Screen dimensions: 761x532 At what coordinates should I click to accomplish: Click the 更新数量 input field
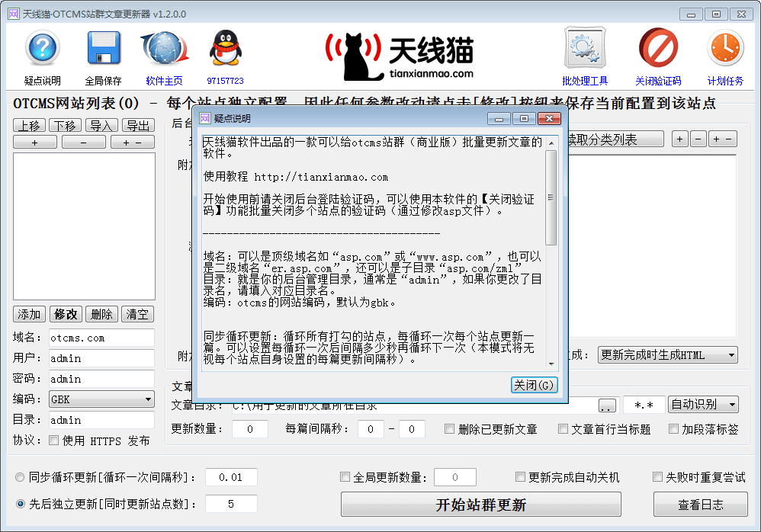pos(250,428)
